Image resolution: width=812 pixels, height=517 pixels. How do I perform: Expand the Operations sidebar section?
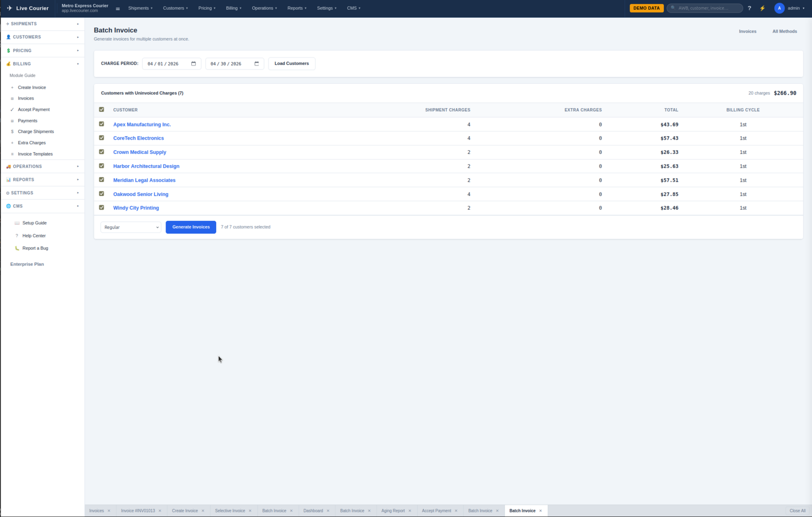click(43, 167)
